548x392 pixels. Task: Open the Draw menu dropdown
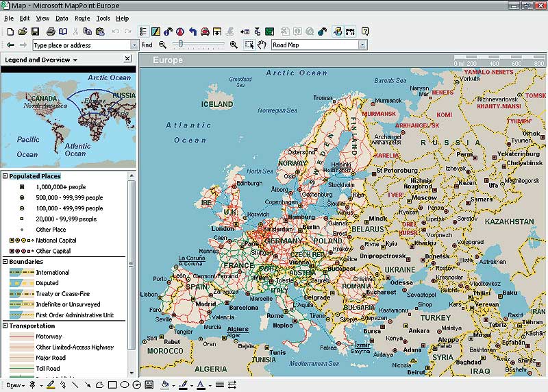(16, 385)
